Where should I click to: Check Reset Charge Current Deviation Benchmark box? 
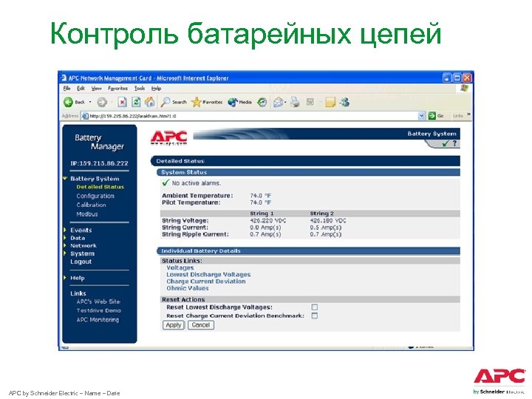point(315,316)
